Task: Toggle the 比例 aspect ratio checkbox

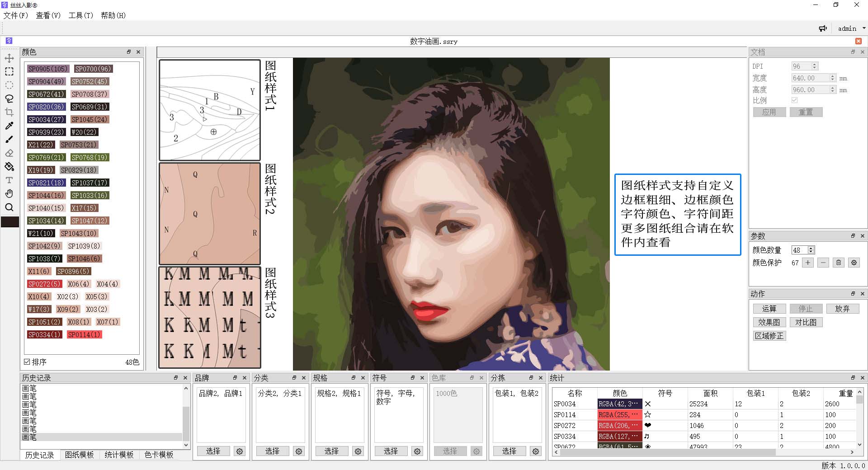Action: [x=795, y=100]
